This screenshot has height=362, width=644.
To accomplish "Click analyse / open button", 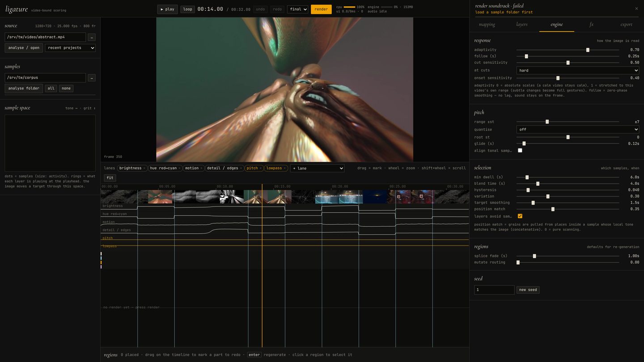I will click(x=24, y=48).
